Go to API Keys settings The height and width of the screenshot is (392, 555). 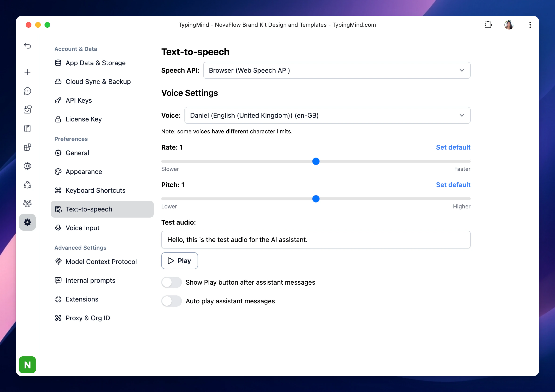pos(102,100)
